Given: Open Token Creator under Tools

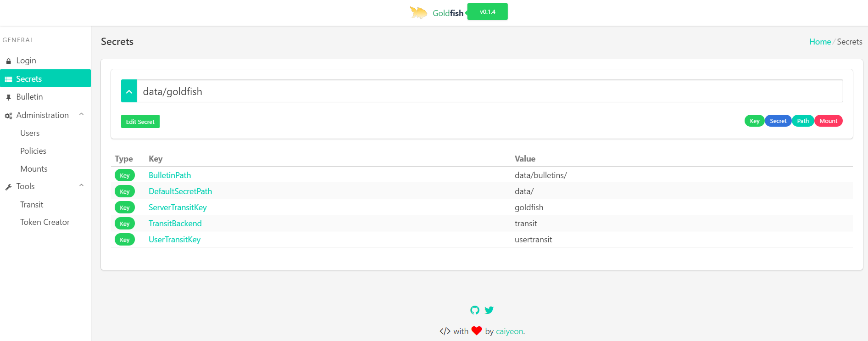Looking at the screenshot, I should [45, 222].
